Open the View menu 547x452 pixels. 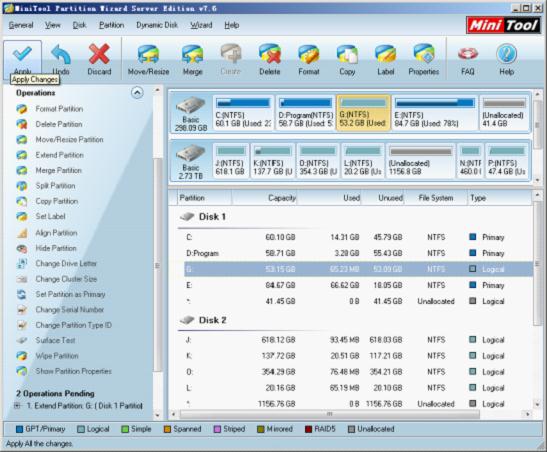click(x=52, y=25)
